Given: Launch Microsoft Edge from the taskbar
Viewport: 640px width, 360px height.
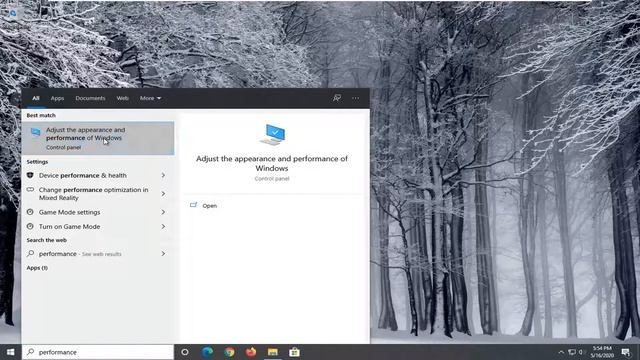Looking at the screenshot, I should pos(207,352).
